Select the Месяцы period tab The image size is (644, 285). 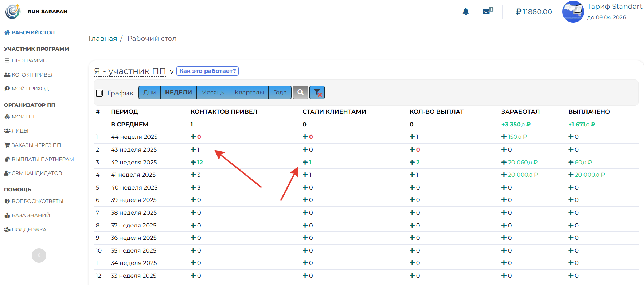[x=213, y=93]
